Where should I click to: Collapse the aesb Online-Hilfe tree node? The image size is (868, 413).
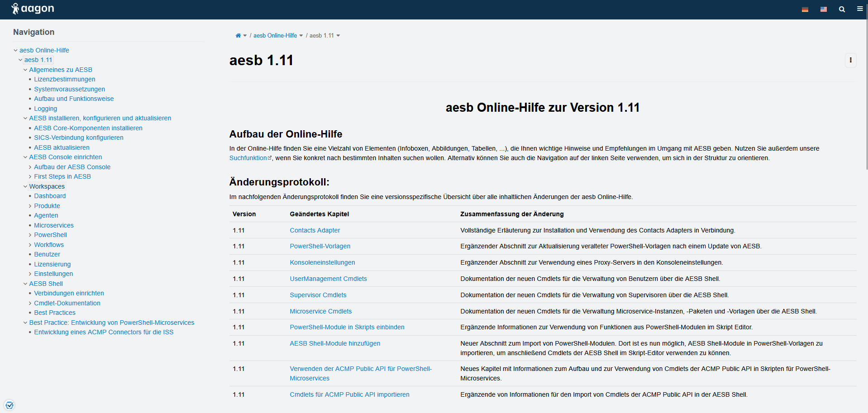click(16, 50)
